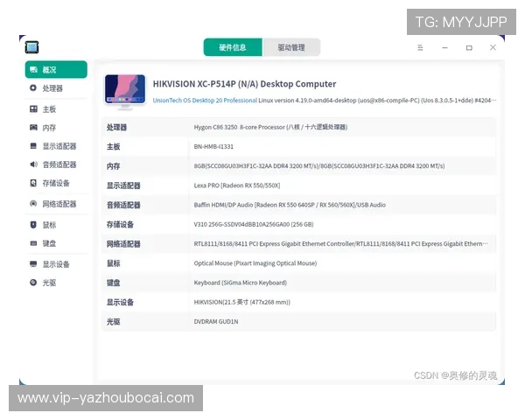Open the 存储设备 storage sidebar icon
The image size is (525, 420).
33,183
